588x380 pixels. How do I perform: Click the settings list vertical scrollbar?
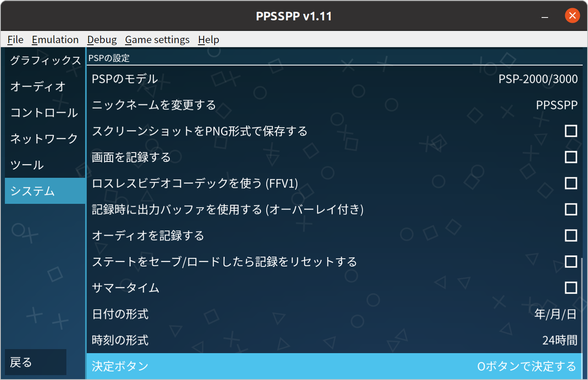click(582, 318)
